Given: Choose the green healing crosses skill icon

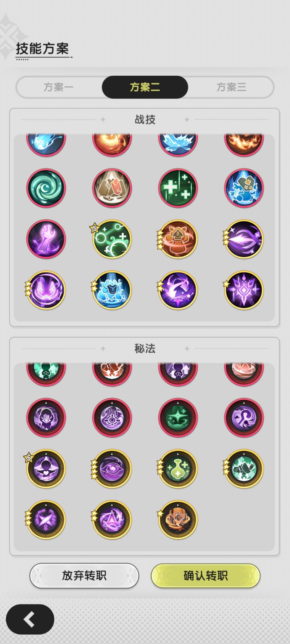Looking at the screenshot, I should pos(178,188).
